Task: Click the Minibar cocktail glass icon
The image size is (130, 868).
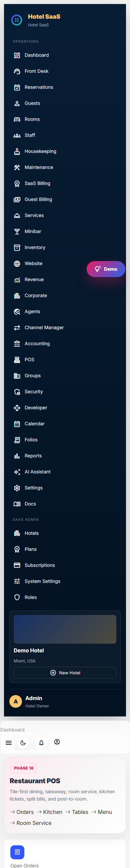Action: (x=17, y=231)
